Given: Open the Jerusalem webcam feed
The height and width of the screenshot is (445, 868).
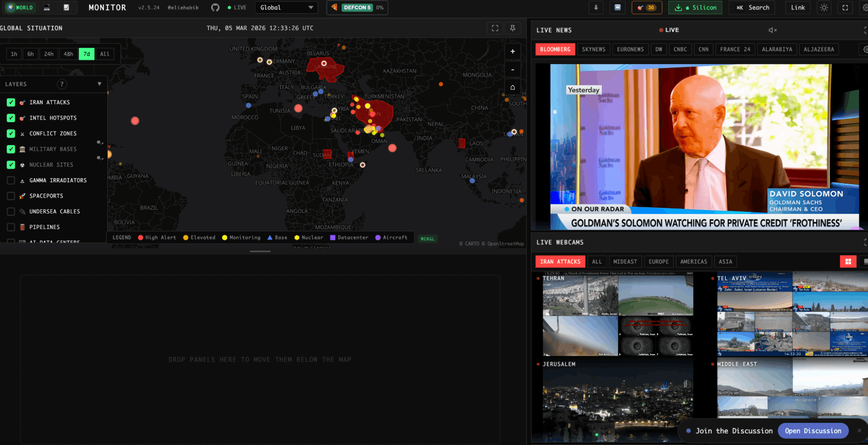Looking at the screenshot, I should [617, 400].
